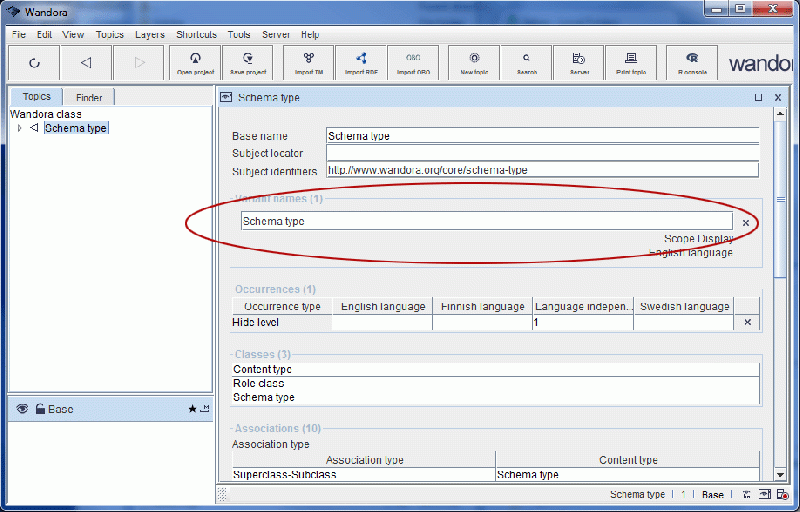Click the Open project toolbar icon
Viewport: 800px width, 512px height.
[196, 62]
